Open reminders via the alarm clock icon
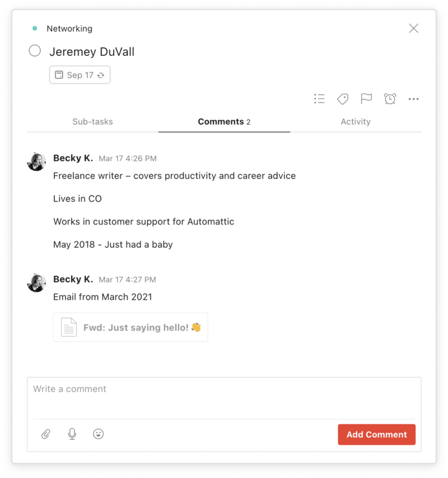 [x=390, y=99]
